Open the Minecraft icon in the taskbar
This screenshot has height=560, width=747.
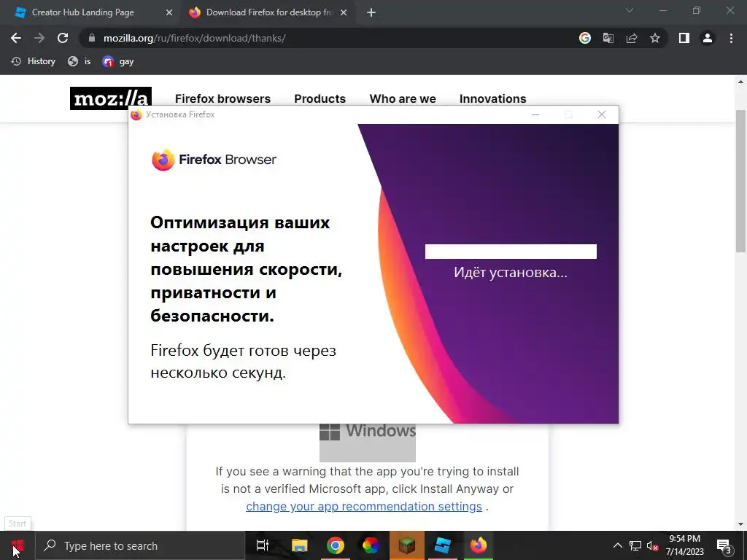tap(407, 545)
